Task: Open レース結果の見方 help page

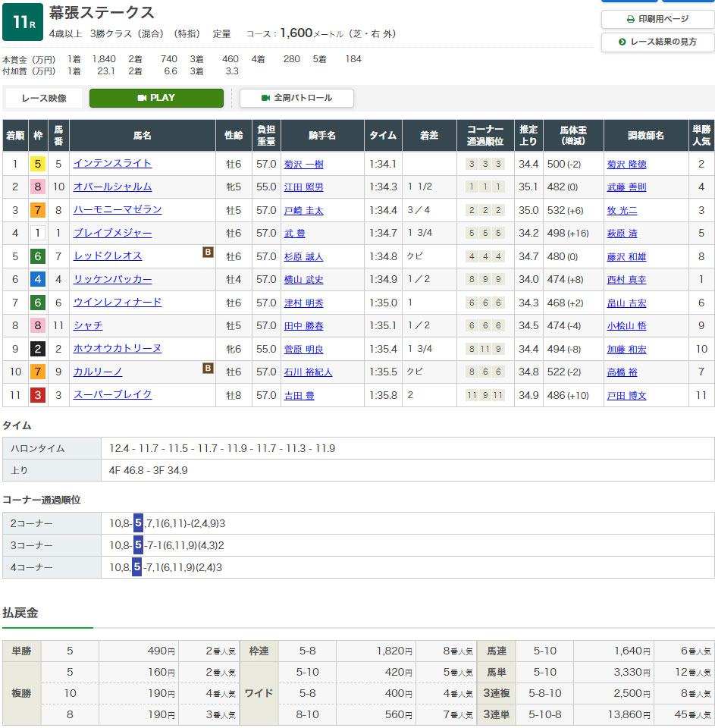Action: 657,42
